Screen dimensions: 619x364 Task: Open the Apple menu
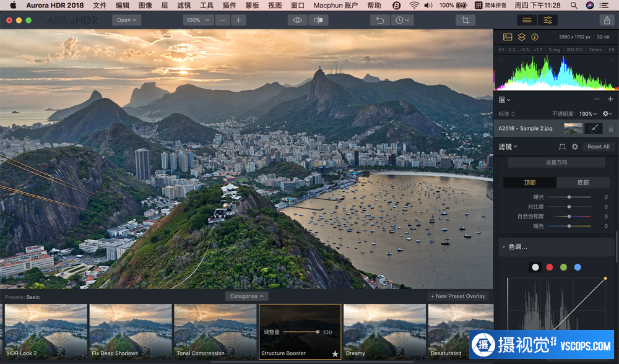coord(13,5)
